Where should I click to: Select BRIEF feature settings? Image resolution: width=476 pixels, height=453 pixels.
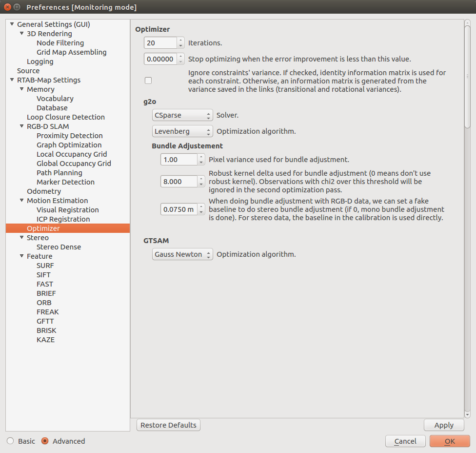click(46, 293)
